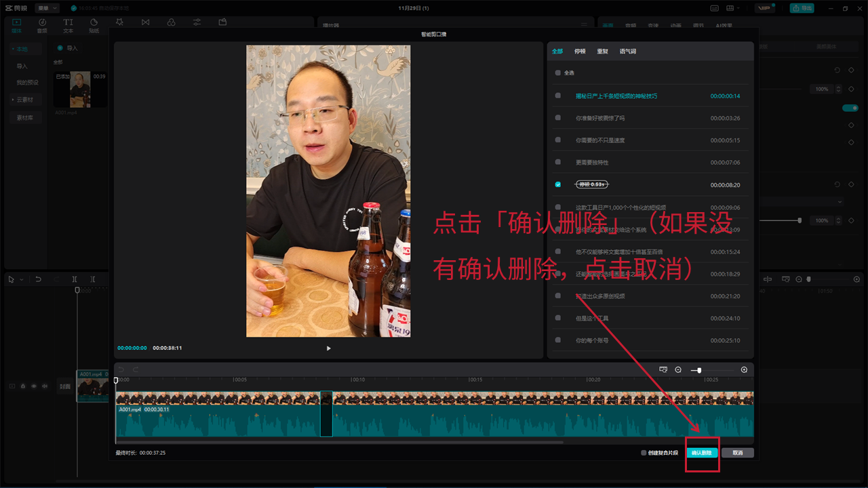Zoom in the dialog timeline

coord(744,369)
